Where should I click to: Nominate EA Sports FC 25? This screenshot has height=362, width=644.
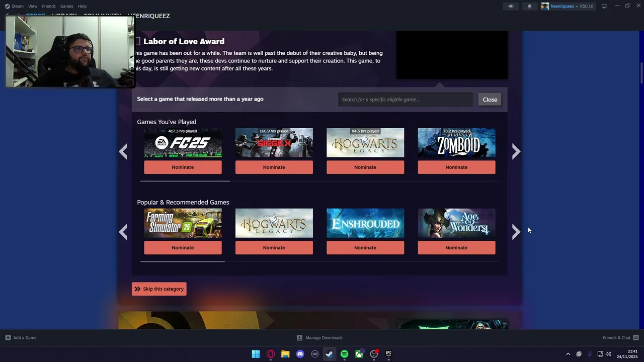pos(183,167)
